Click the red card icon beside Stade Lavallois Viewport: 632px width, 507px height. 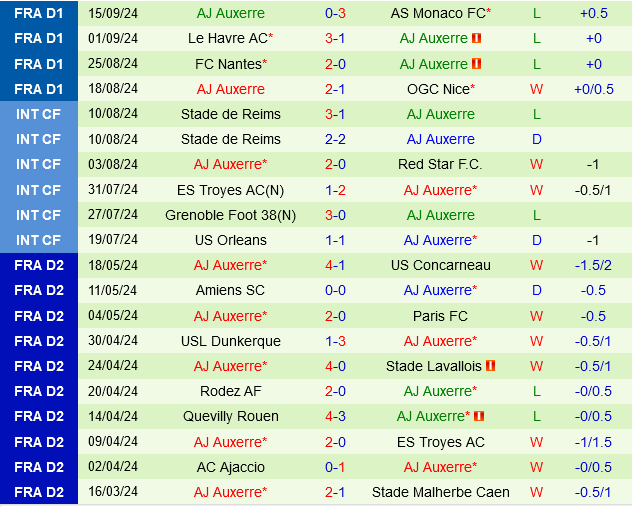point(491,366)
